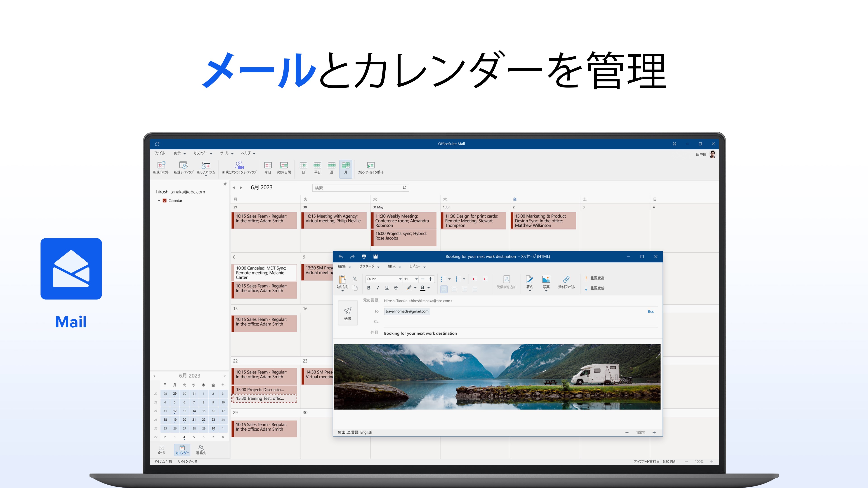Print the message using printer icon
Viewport: 868px width, 488px height.
pos(364,257)
